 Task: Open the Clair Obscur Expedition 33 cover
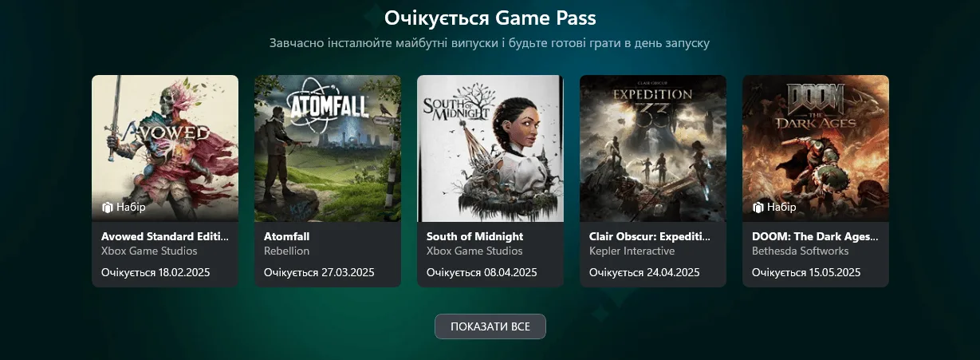click(653, 148)
